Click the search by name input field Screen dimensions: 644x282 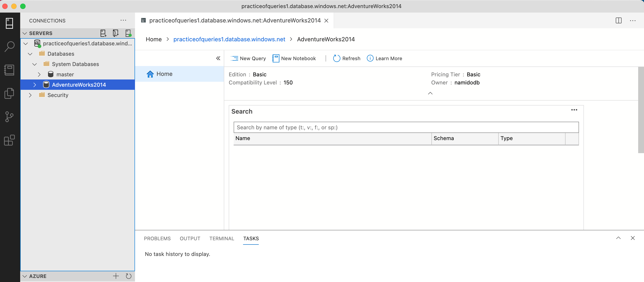coord(406,127)
